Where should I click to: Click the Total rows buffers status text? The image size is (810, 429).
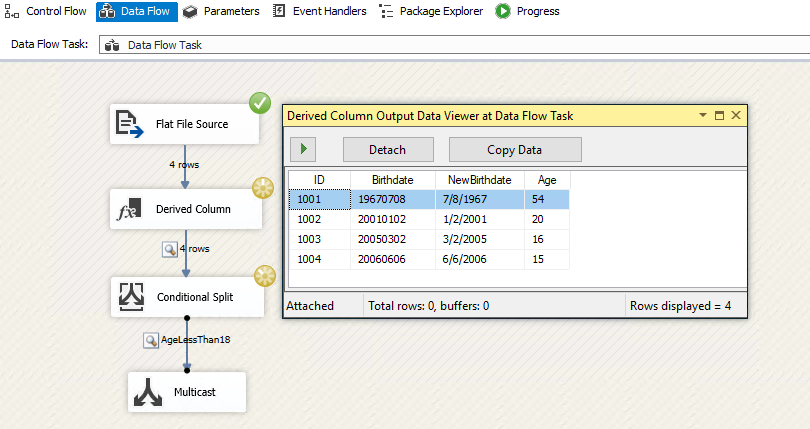(x=428, y=306)
